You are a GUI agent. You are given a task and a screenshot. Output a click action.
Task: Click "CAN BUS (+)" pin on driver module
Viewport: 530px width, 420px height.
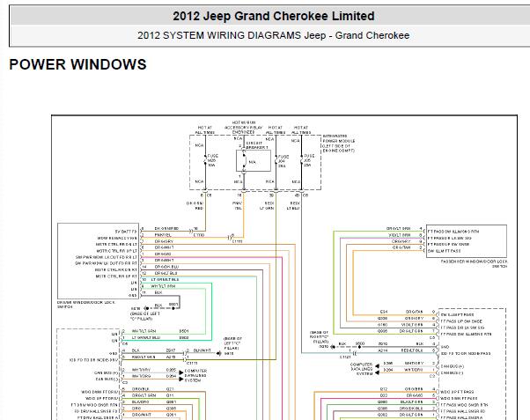(107, 373)
